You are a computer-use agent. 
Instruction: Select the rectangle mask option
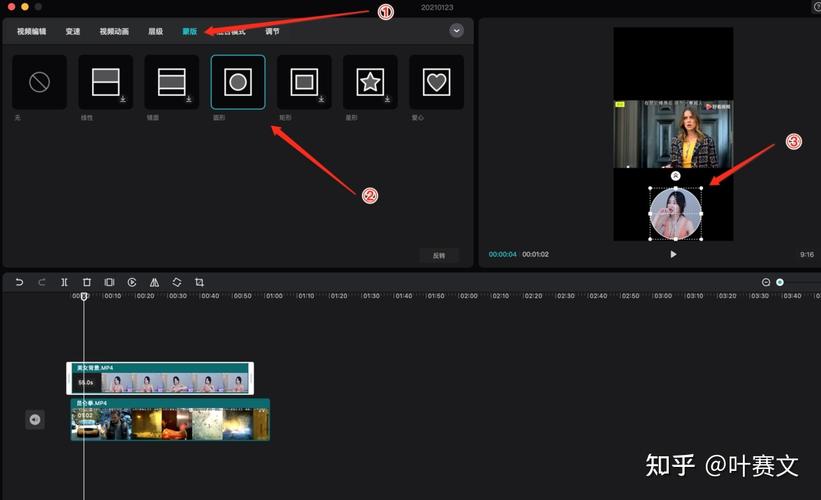click(304, 82)
